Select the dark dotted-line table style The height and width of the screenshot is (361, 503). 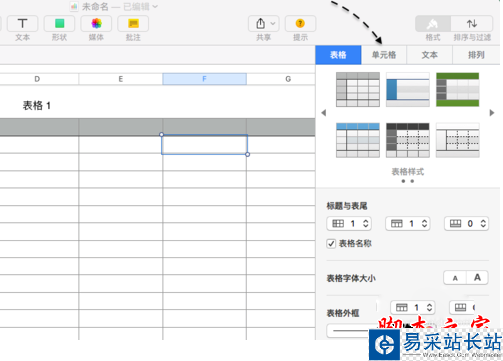pos(408,140)
